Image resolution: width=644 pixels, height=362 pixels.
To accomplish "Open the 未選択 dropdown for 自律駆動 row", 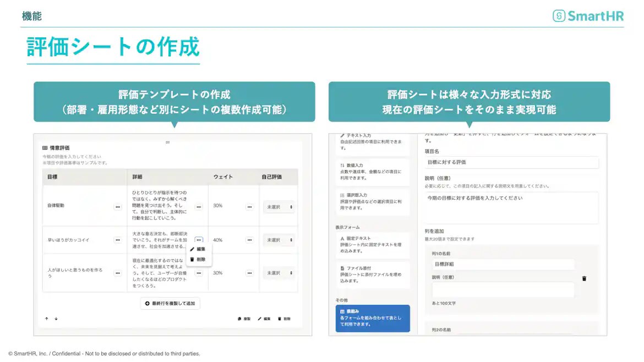I will [279, 207].
